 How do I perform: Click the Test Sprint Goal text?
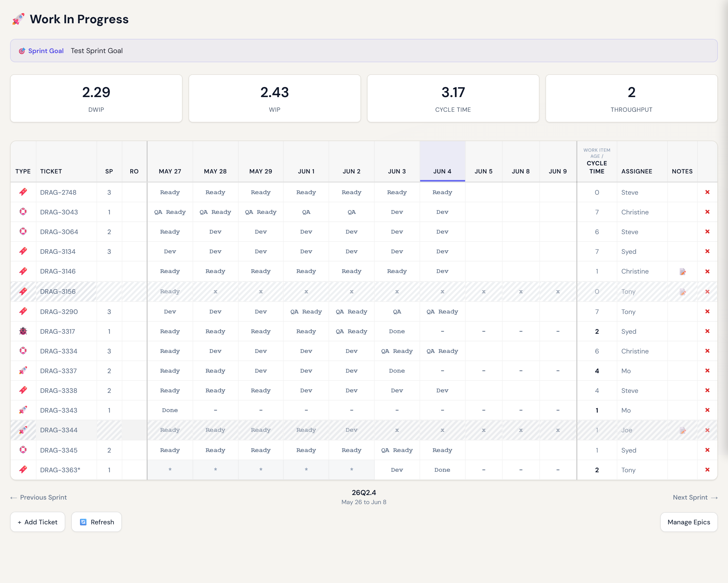[x=97, y=51]
